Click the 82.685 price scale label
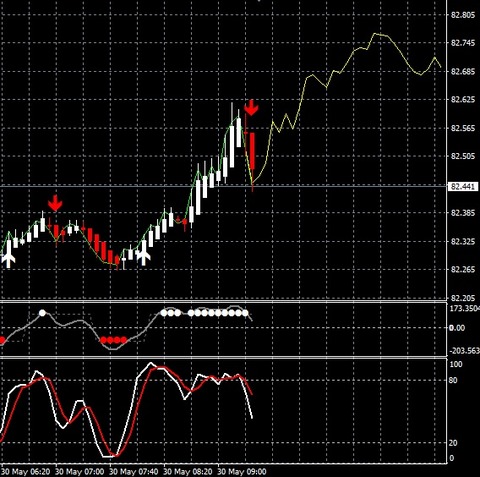This screenshot has height=477, width=480. (463, 71)
